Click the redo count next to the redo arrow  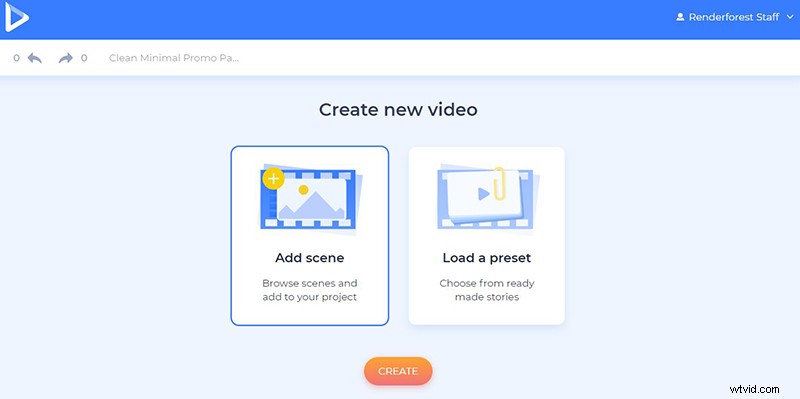(x=84, y=58)
